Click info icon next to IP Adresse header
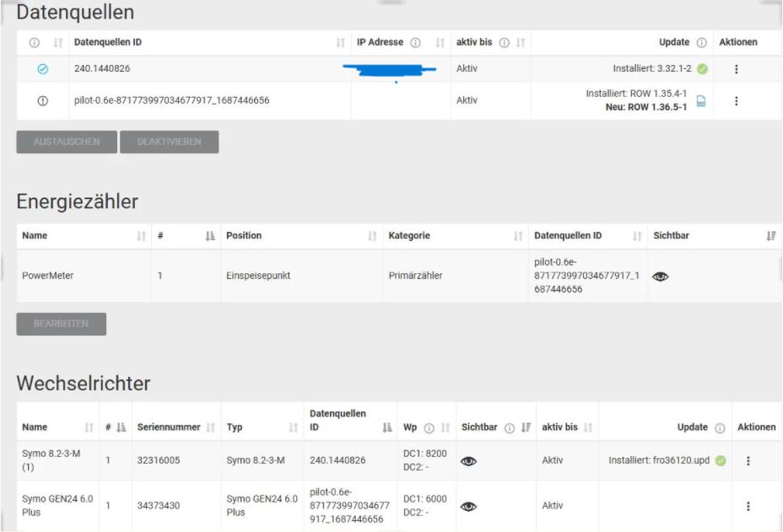Screen dimensions: 783x532 click(415, 43)
